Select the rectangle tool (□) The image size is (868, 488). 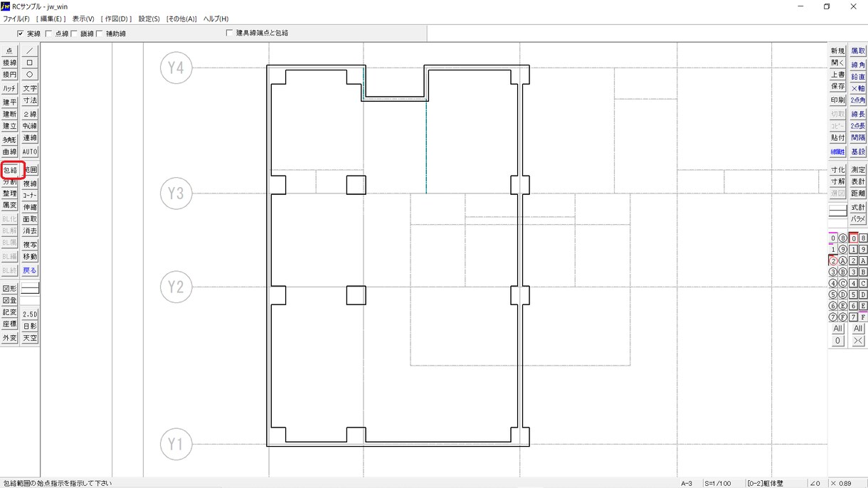30,63
